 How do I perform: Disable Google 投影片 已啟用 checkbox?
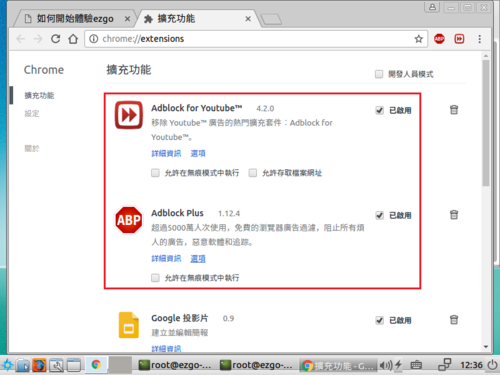pyautogui.click(x=379, y=320)
